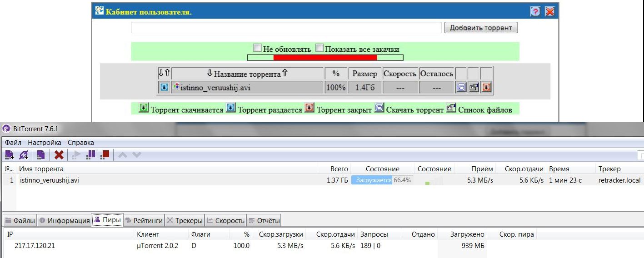644x258 pixels.
Task: Click the Время column header
Action: coord(570,169)
